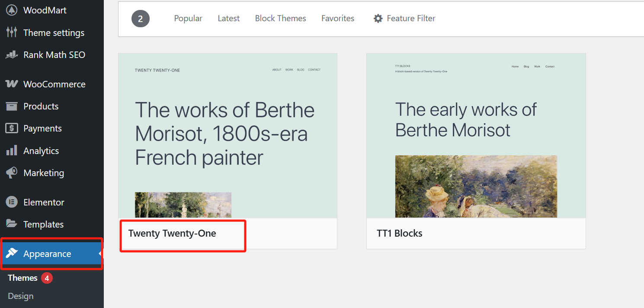Click the Analytics bar chart icon
644x308 pixels.
pyautogui.click(x=12, y=151)
